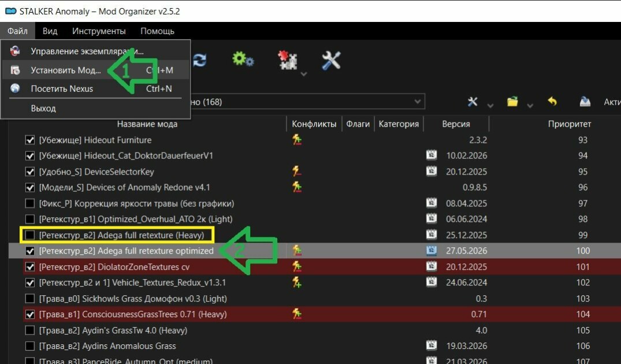The image size is (621, 364).
Task: Click version value 0.9.8.5
Action: (474, 187)
